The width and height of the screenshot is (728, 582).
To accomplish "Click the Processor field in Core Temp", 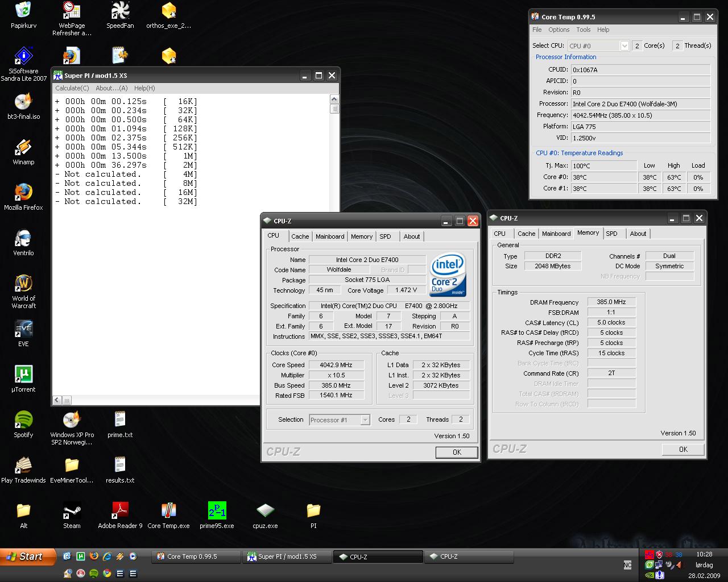I will (640, 103).
